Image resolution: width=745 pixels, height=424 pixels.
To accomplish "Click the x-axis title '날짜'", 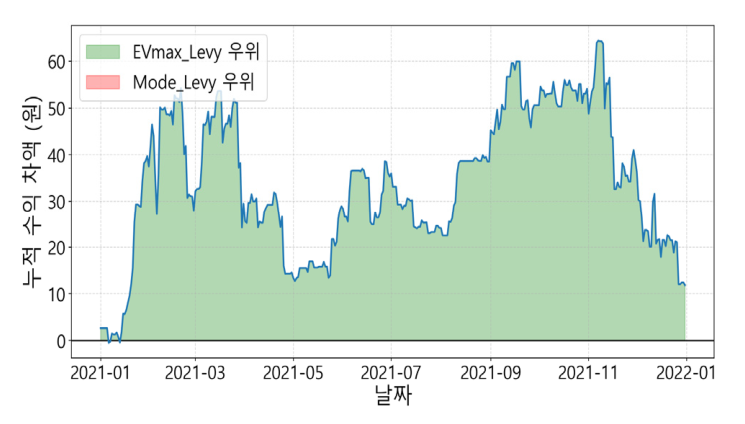I will tap(391, 396).
